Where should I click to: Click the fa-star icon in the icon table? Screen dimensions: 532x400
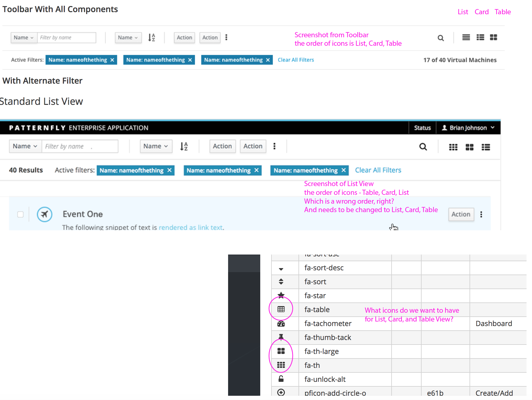[x=281, y=295]
